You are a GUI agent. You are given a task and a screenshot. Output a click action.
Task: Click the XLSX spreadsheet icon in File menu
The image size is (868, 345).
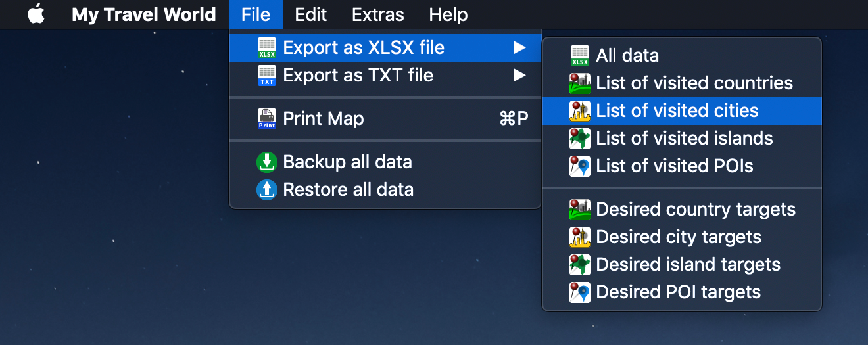pos(267,48)
